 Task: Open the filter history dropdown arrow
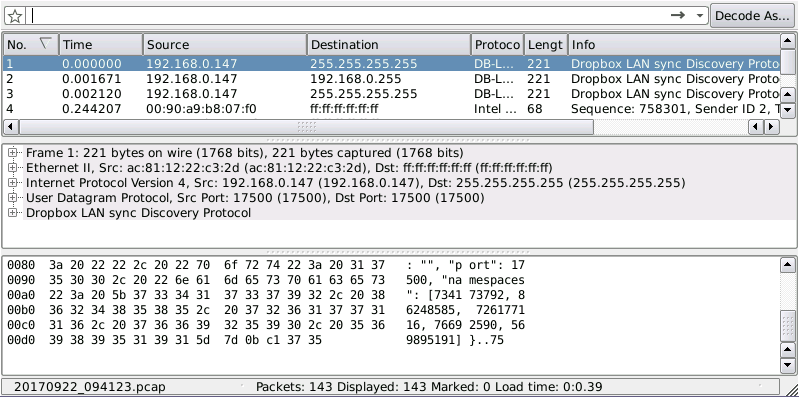point(700,16)
